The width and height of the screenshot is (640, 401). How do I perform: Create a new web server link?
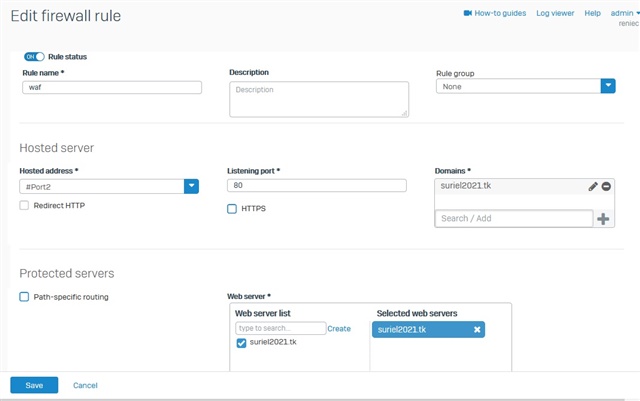click(339, 329)
